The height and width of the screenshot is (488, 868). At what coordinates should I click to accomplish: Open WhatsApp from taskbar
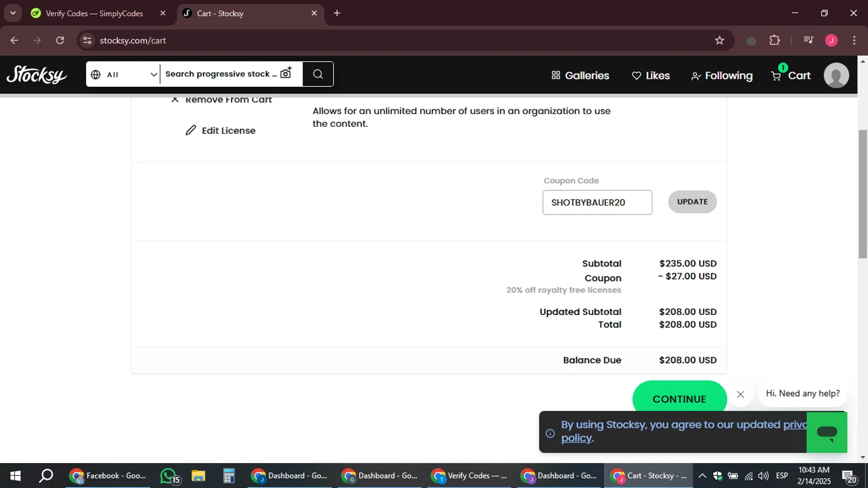[x=170, y=476]
